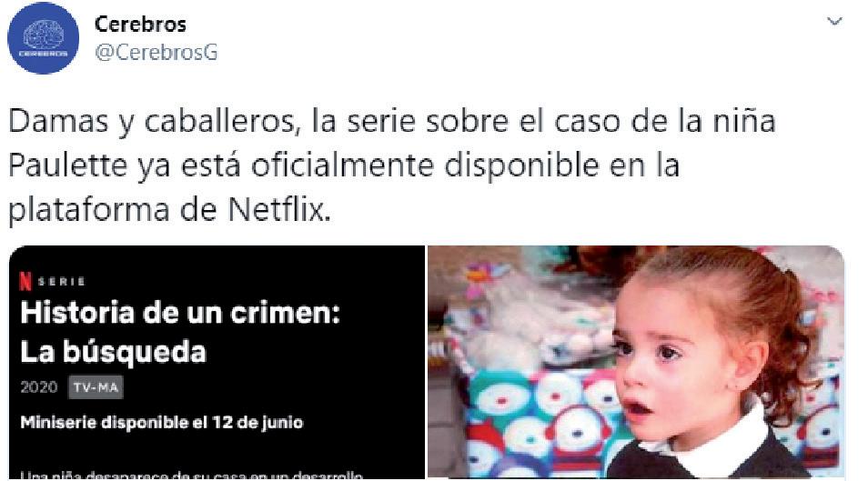Click the red Netflix N logo
This screenshot has width=868, height=481.
click(x=25, y=281)
